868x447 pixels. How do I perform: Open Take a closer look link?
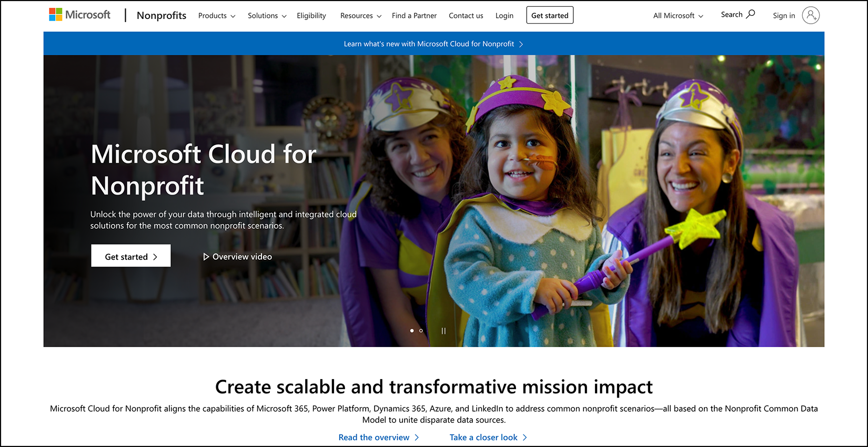tap(488, 438)
